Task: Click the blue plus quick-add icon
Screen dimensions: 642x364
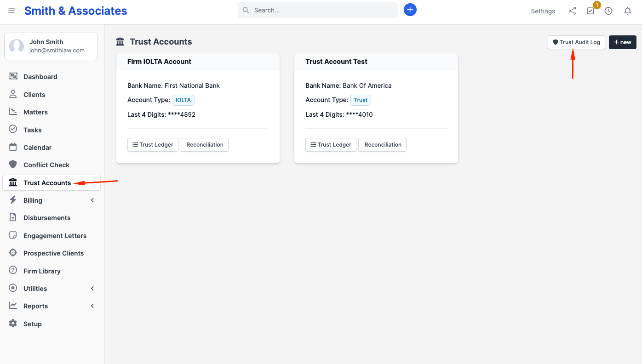Action: click(x=410, y=10)
